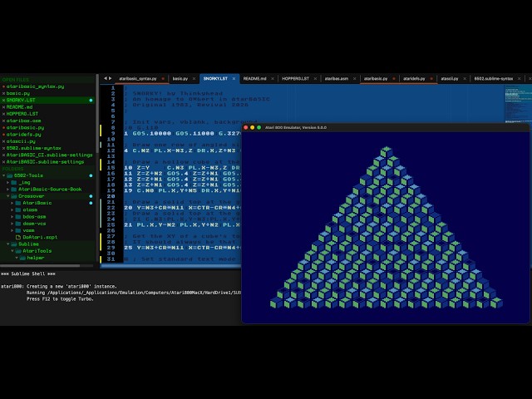The image size is (532, 399).
Task: Click the modified dot beside ataribasic_syntax.py in sidebar
Action: tap(3, 86)
